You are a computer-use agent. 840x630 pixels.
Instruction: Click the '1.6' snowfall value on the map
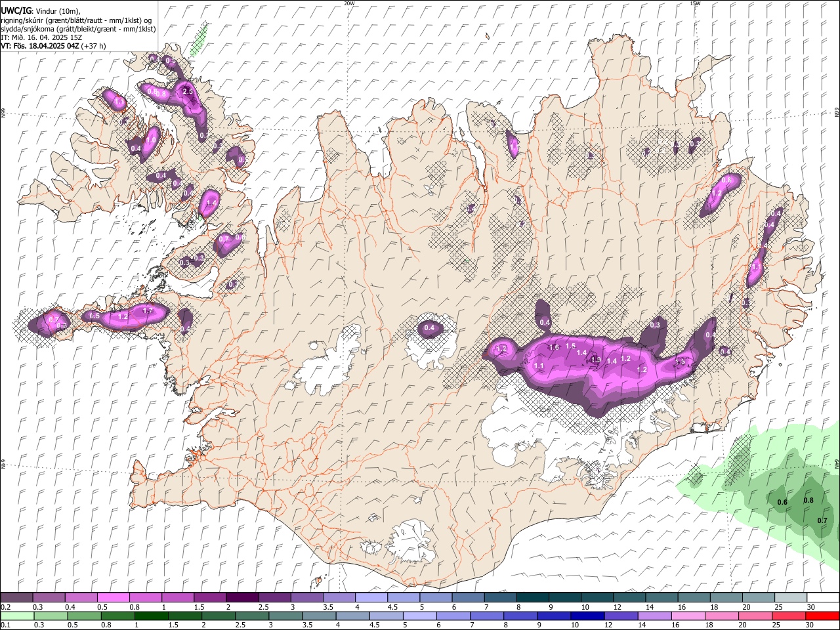pyautogui.click(x=554, y=347)
